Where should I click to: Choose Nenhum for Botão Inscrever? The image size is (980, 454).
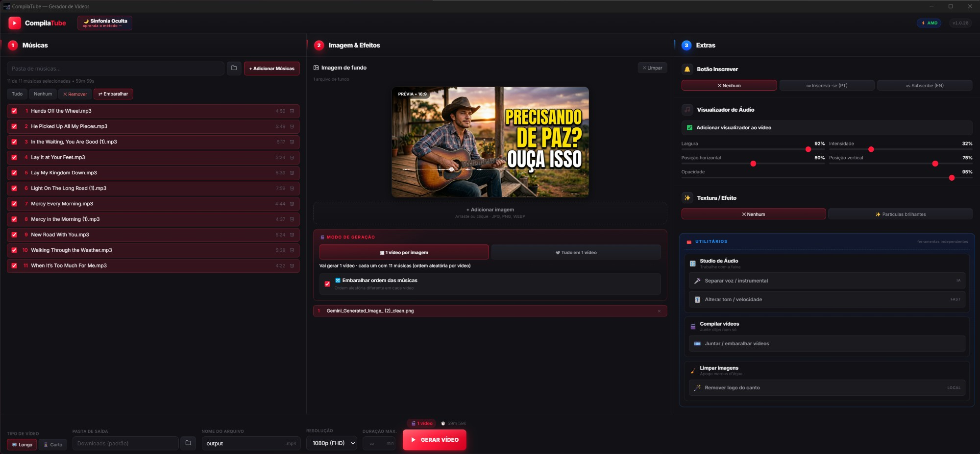(729, 86)
